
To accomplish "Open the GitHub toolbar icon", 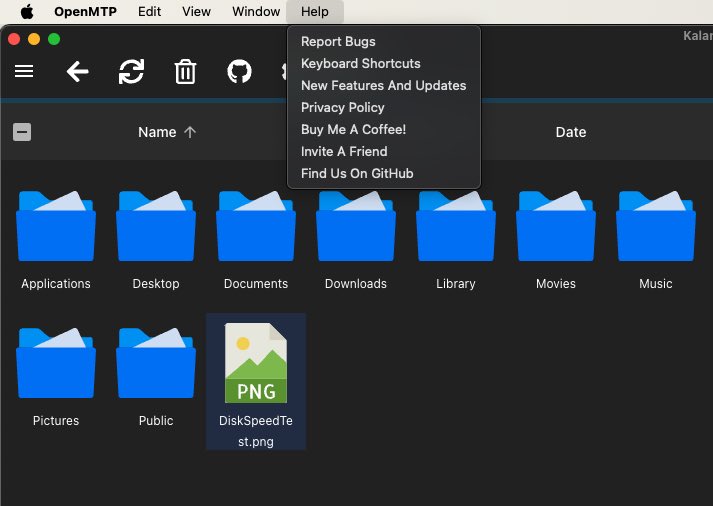I will [239, 71].
